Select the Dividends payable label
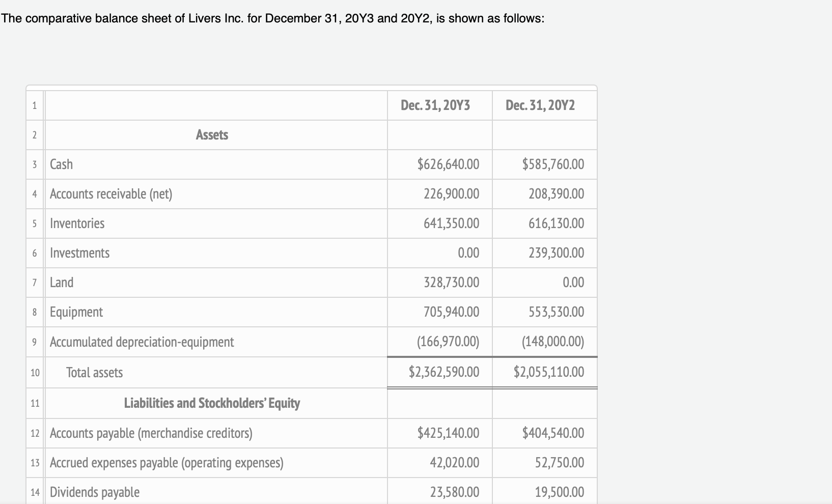 95,492
